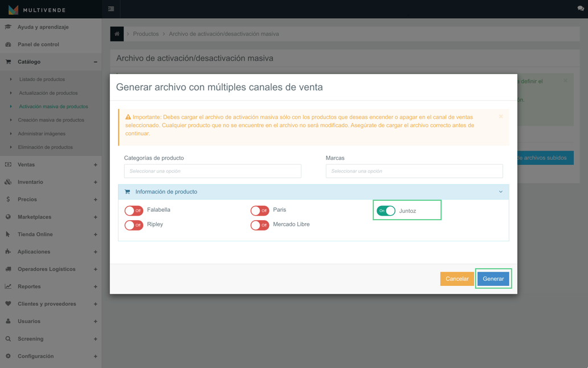Viewport: 588px width, 368px height.
Task: Expand the Marketplaces menu plus sign
Action: pyautogui.click(x=95, y=217)
